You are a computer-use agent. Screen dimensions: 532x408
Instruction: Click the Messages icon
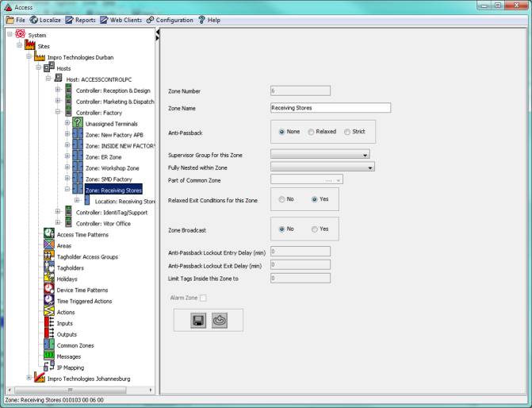[49, 356]
